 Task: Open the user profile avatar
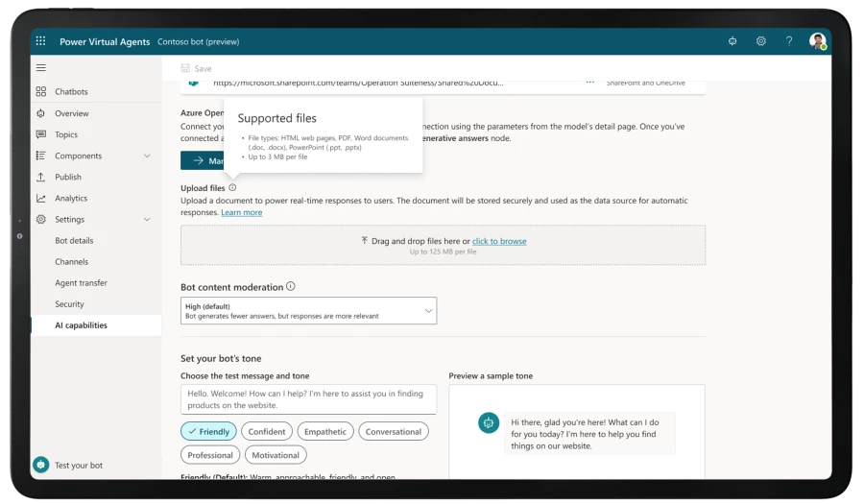click(817, 41)
